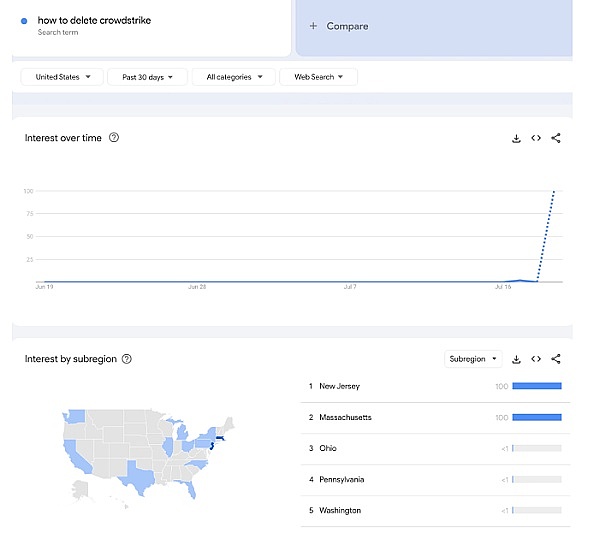Share the Interest over time chart
Image resolution: width=600 pixels, height=533 pixels.
(x=556, y=138)
